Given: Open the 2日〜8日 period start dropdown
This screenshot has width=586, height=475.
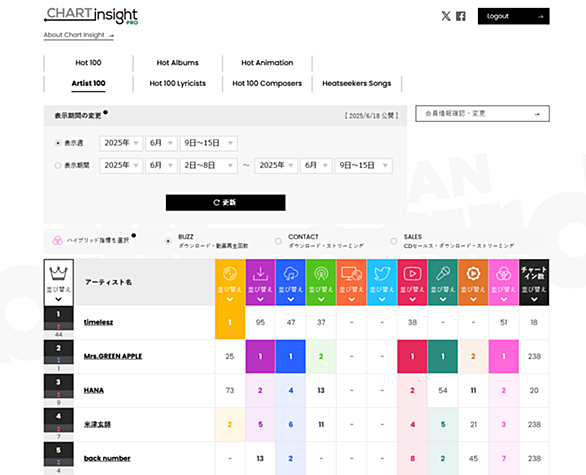Looking at the screenshot, I should tap(209, 166).
